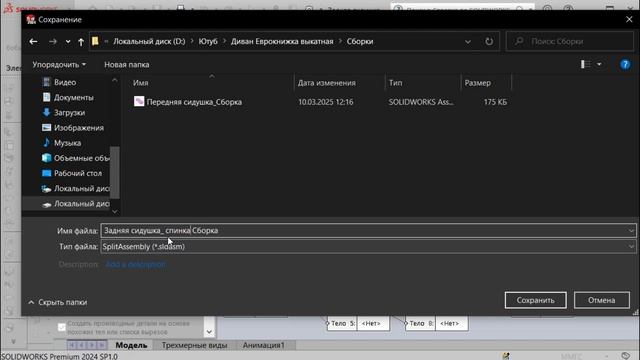This screenshot has height=360, width=640.
Task: Expand the SOLIDWORKS property panel down chevron
Action: [209, 332]
